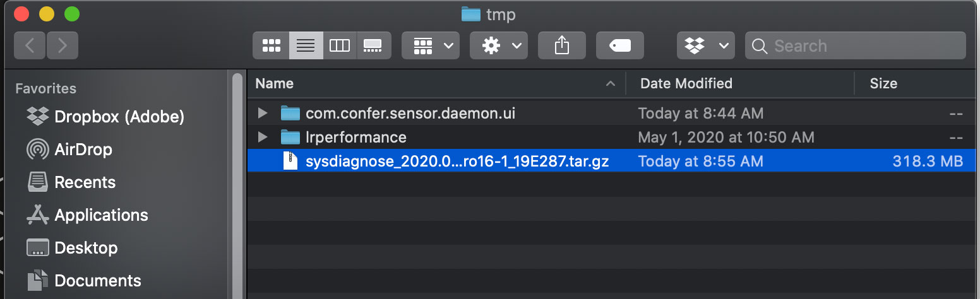Viewport: 980px width, 299px height.
Task: Switch to gallery view
Action: coord(373,45)
